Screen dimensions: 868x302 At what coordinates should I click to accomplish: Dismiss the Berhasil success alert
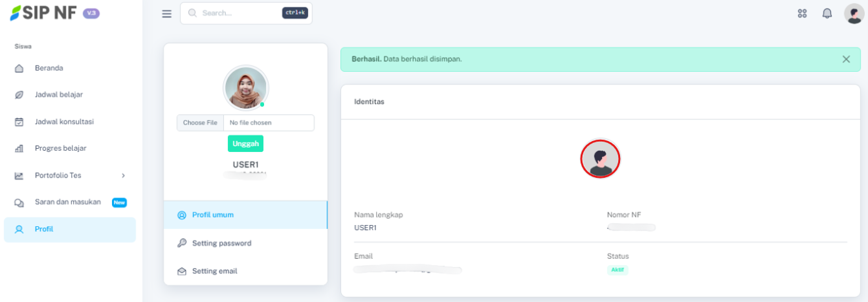(x=846, y=59)
